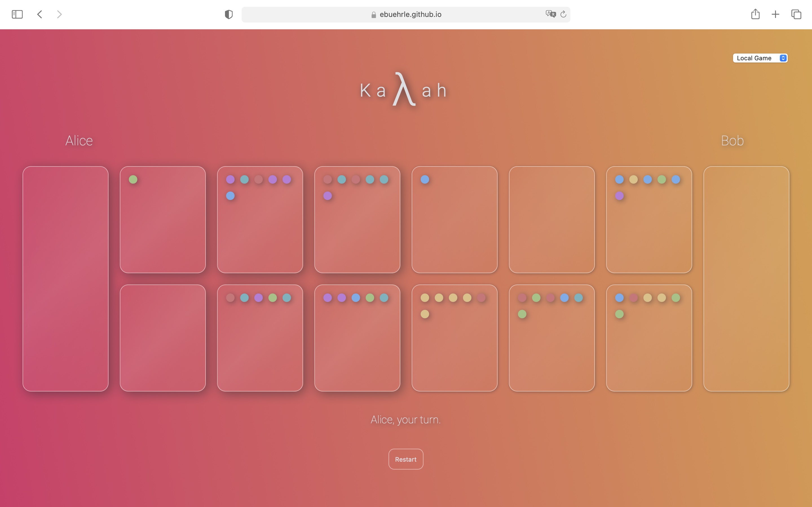Click Bob's large store on right
This screenshot has height=507, width=812.
[746, 279]
